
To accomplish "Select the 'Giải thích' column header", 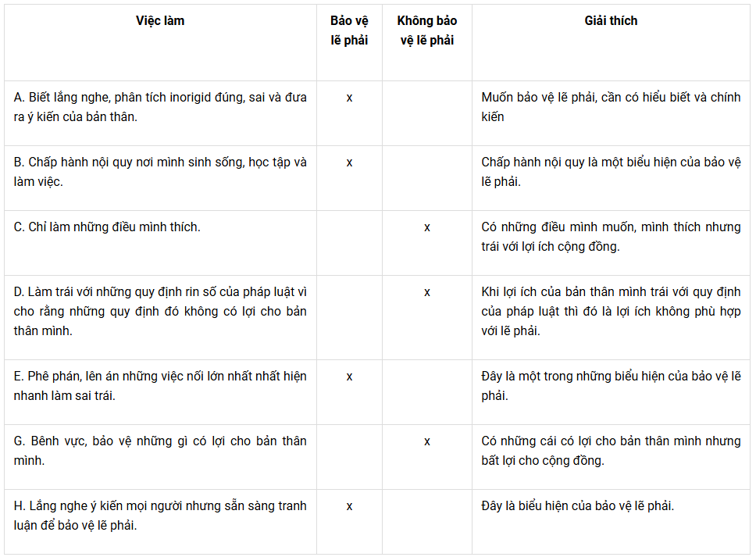I will pos(611,21).
